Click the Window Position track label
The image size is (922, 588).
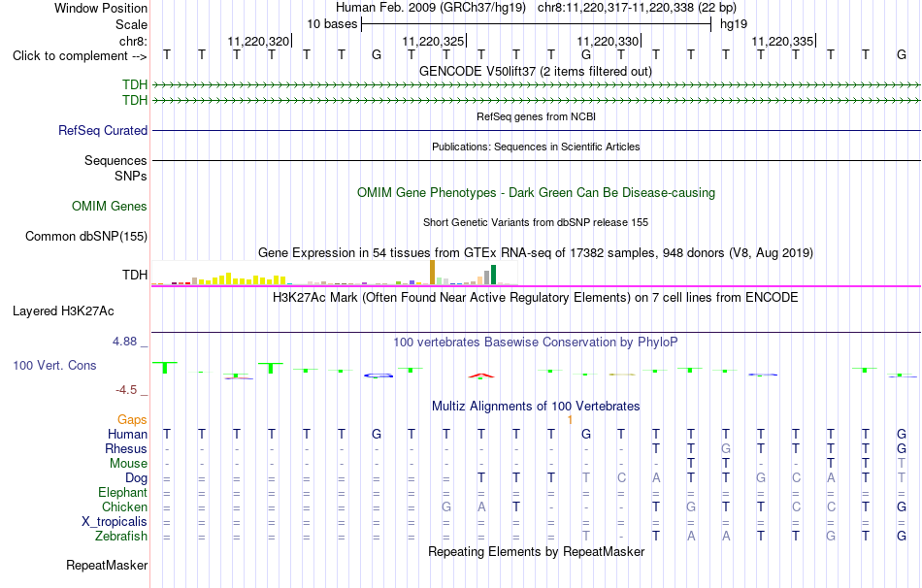click(x=101, y=8)
